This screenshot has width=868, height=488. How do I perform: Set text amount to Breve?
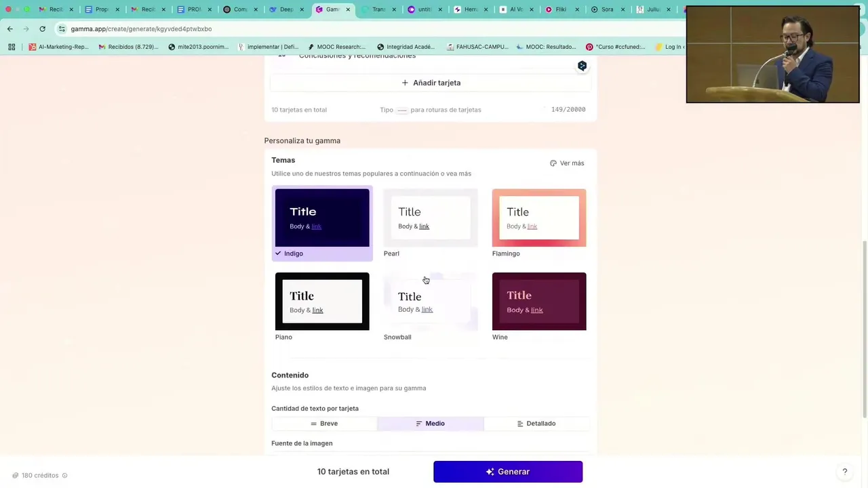pos(324,424)
